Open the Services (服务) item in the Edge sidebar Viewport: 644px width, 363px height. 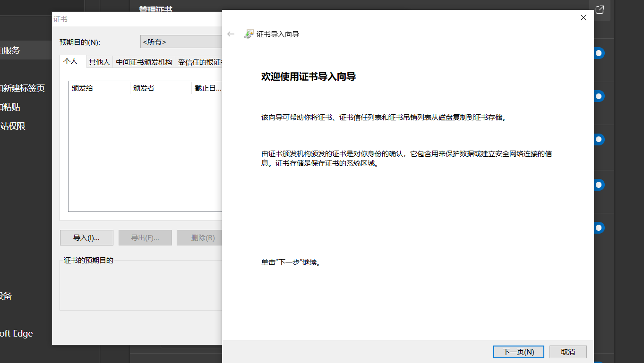point(26,50)
